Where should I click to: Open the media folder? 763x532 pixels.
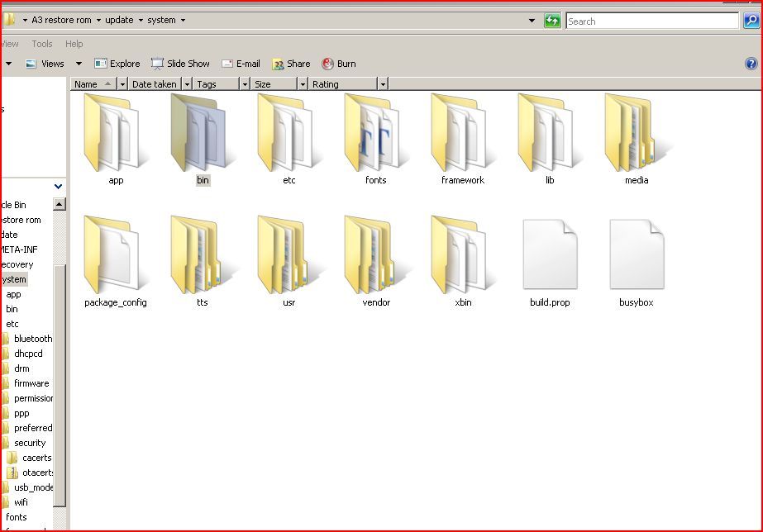636,132
